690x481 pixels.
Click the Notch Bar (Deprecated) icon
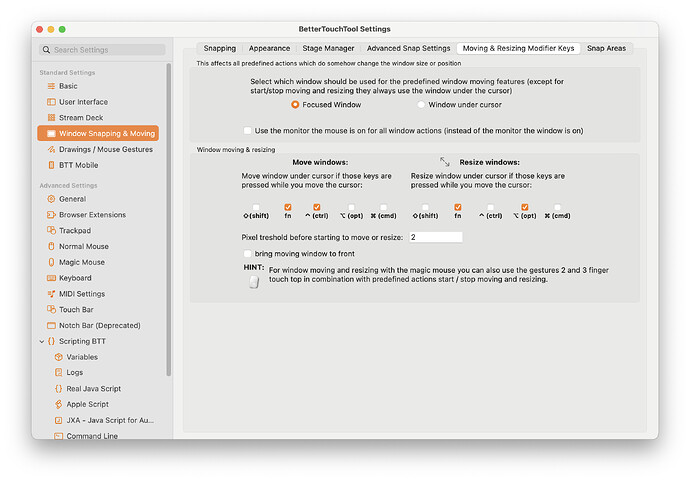tap(51, 325)
